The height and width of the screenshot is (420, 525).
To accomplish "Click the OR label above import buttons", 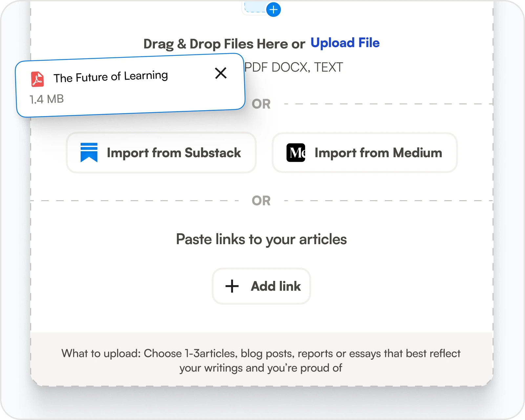I will [x=261, y=104].
